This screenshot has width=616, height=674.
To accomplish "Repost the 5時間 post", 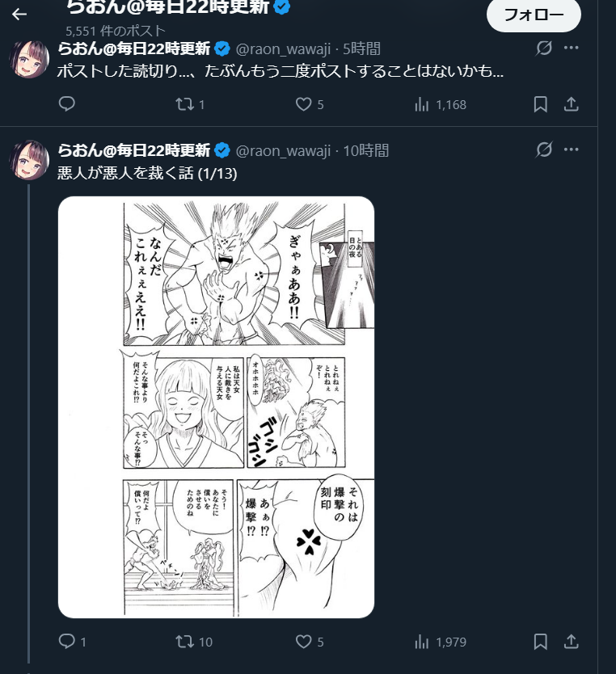I will point(190,104).
